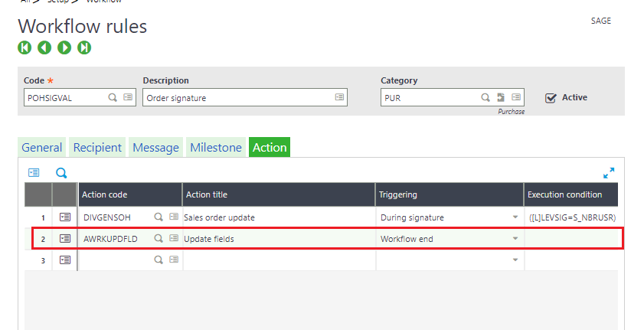This screenshot has width=644, height=330.
Task: Jump to the Category record via arrow icon
Action: pos(501,97)
